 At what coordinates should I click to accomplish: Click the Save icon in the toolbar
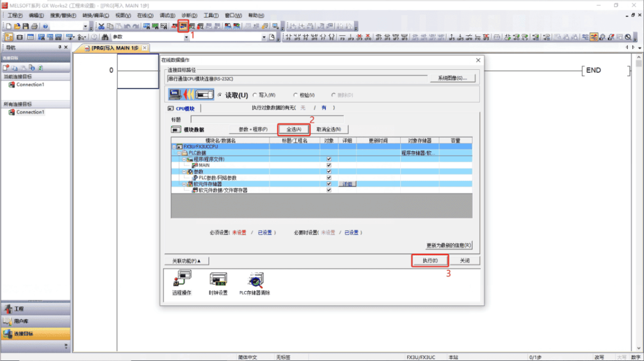point(26,25)
